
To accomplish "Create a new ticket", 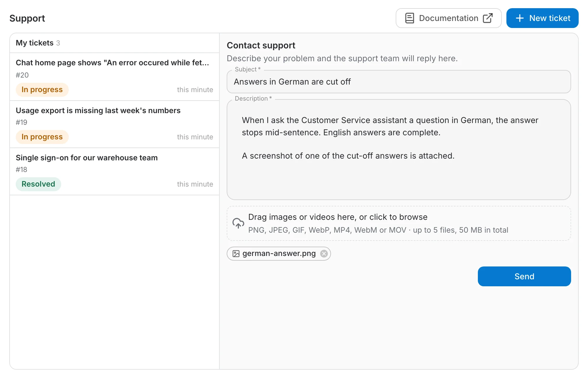I will (x=542, y=18).
